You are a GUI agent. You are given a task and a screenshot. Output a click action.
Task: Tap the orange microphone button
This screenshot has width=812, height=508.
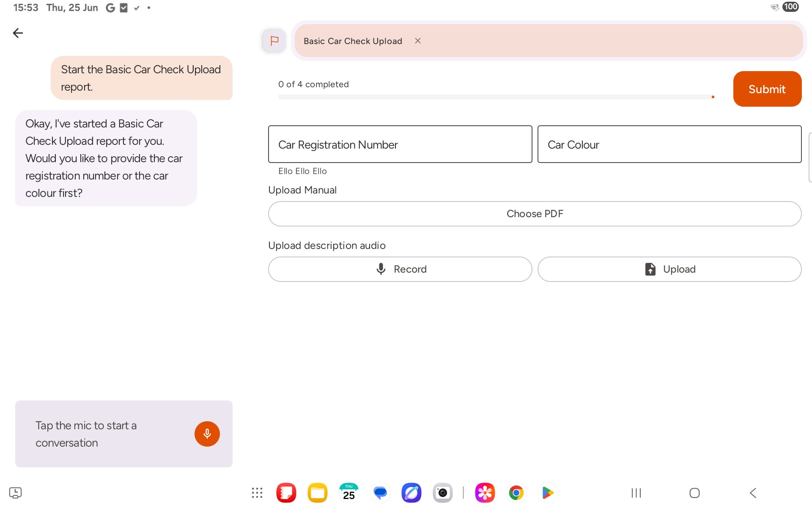[207, 434]
